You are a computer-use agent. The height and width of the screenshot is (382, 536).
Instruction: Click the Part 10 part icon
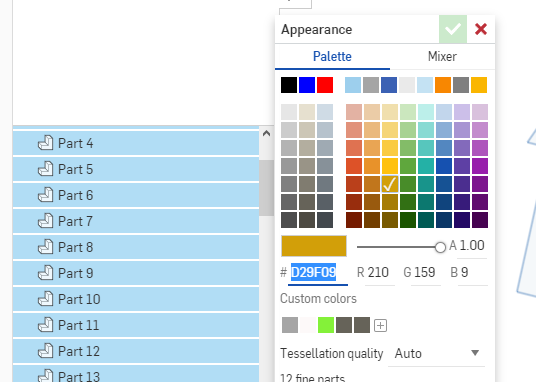tap(45, 299)
